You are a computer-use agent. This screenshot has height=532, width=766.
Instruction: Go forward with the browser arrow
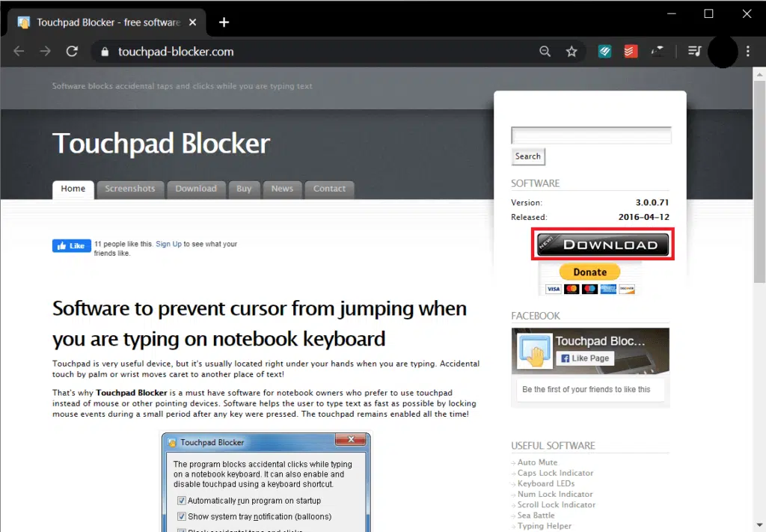click(46, 52)
